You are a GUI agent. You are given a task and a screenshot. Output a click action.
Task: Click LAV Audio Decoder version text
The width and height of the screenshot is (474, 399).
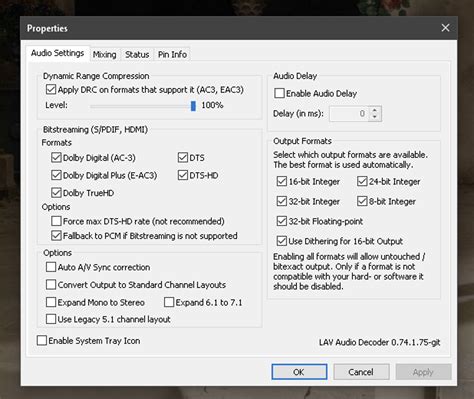[379, 342]
